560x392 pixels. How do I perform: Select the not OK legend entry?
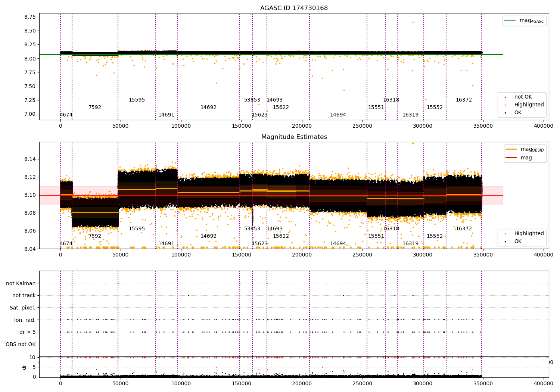coord(519,97)
